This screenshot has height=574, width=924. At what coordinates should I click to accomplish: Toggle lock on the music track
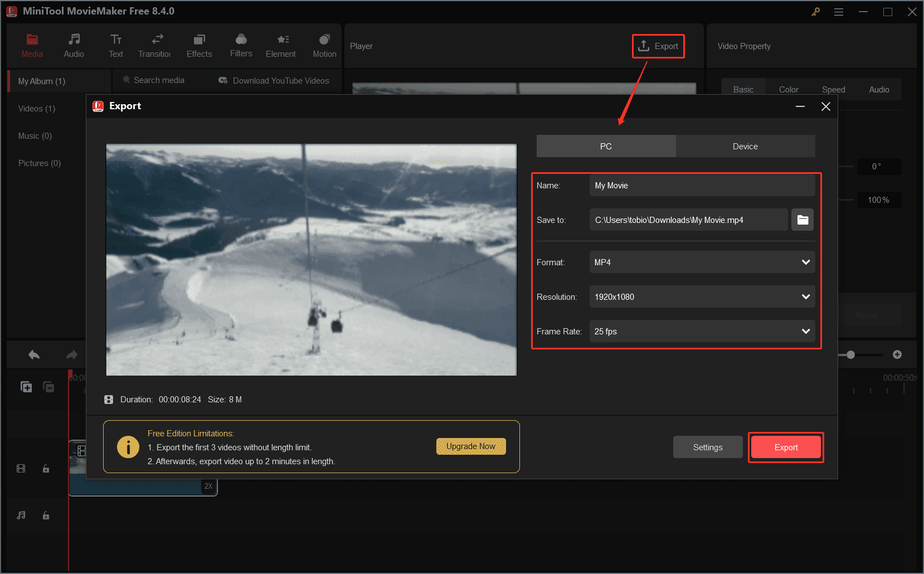point(46,515)
